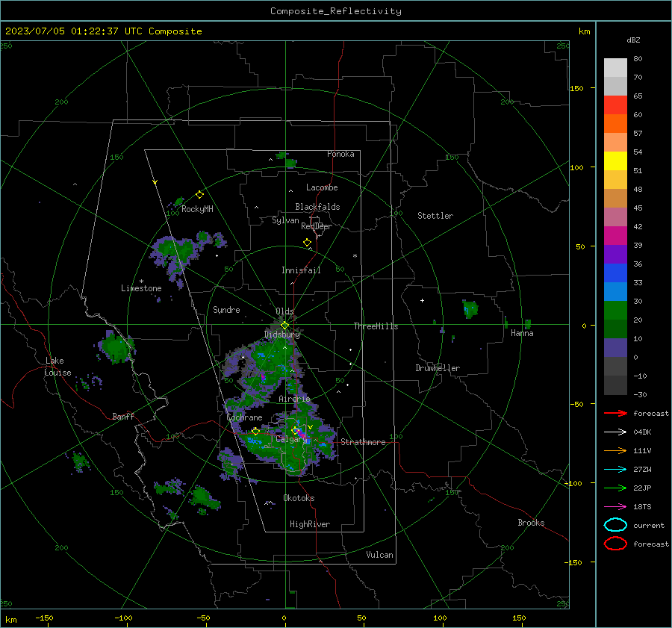Image resolution: width=672 pixels, height=628 pixels.
Task: Click the Sylvan label on the map
Action: coord(285,220)
